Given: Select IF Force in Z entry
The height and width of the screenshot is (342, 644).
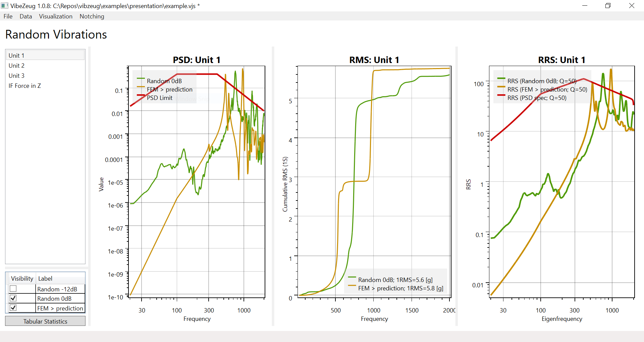Looking at the screenshot, I should [x=25, y=85].
